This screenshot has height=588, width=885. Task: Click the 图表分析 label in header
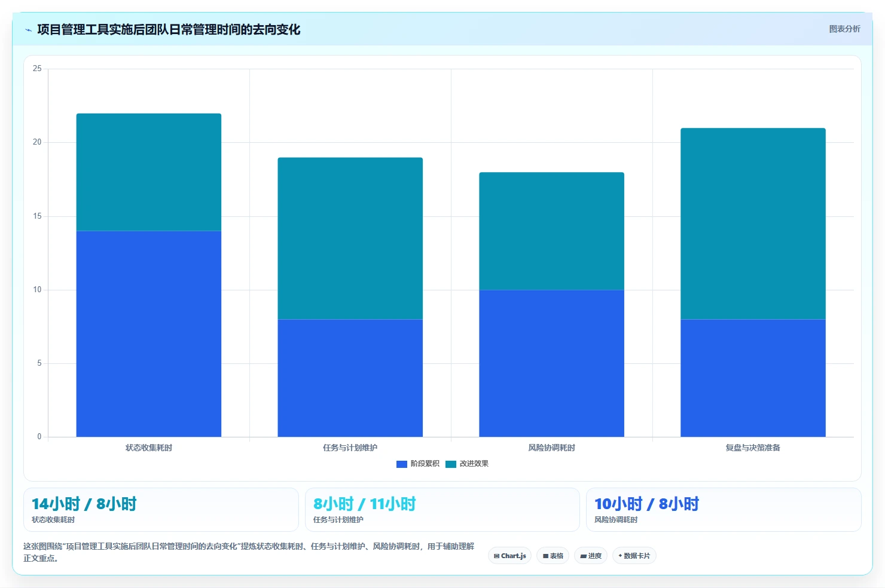(x=844, y=29)
